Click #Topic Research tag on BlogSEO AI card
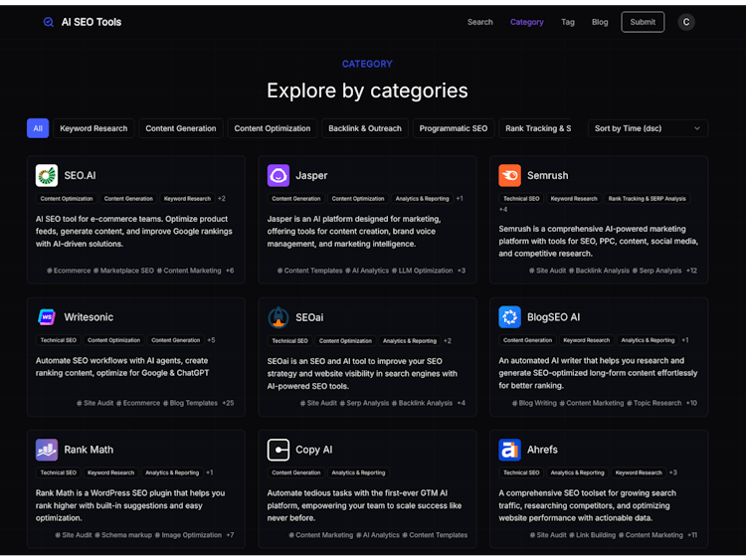 coord(653,403)
